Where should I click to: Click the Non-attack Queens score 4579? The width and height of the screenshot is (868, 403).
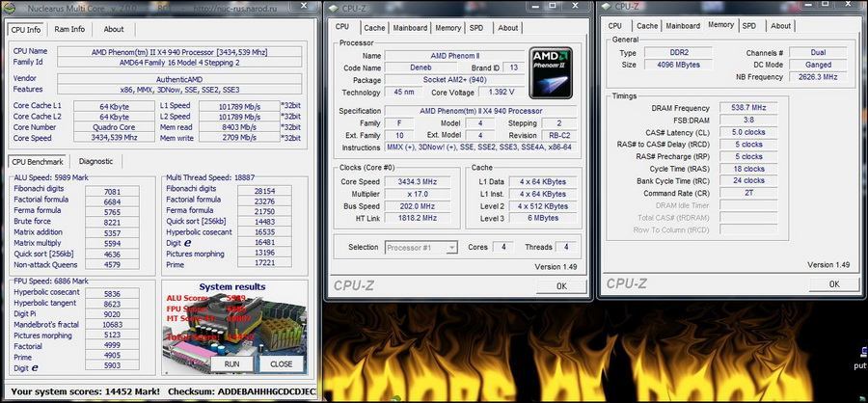tap(113, 265)
